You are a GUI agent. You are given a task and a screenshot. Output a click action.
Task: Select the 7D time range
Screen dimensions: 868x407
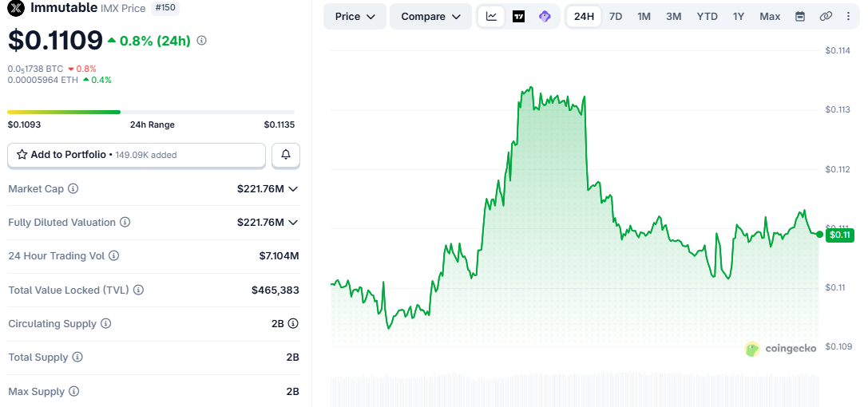[x=616, y=17]
